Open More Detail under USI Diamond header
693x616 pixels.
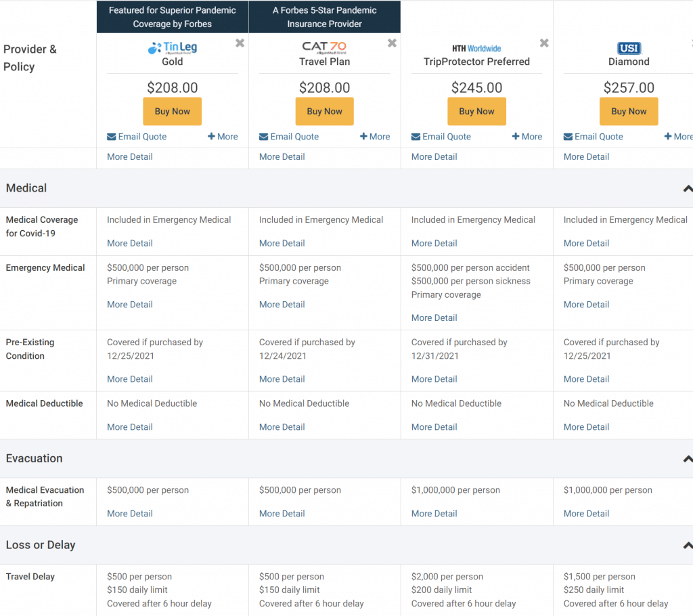586,156
